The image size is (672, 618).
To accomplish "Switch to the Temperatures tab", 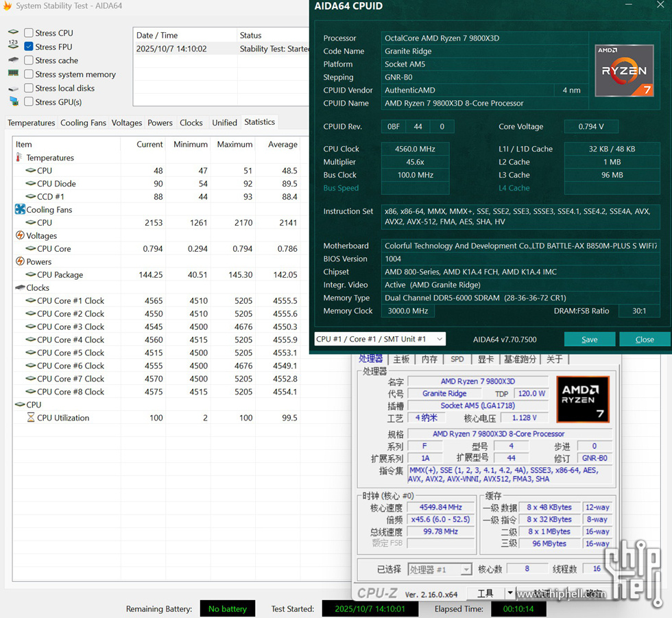I will click(x=31, y=123).
